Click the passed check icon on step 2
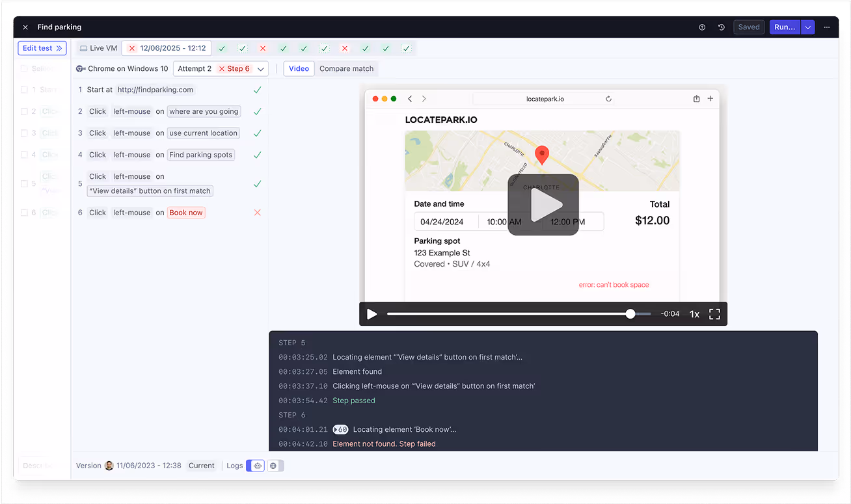The image size is (851, 504). coord(257,111)
